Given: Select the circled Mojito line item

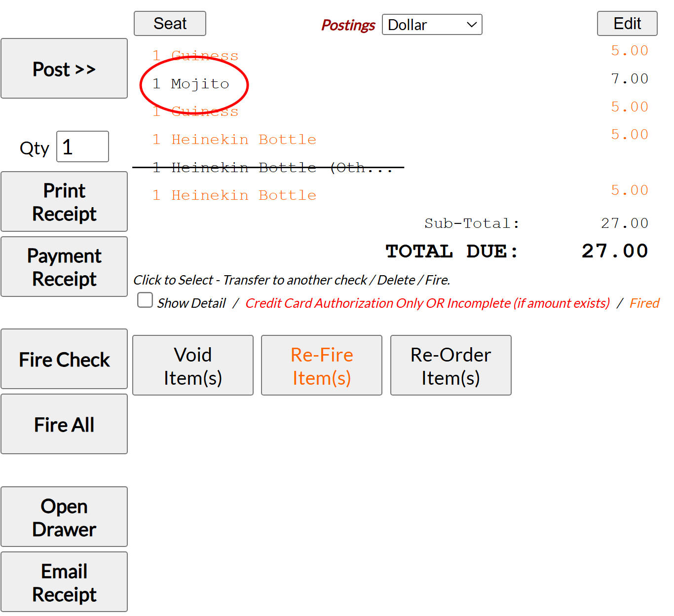Looking at the screenshot, I should [199, 84].
